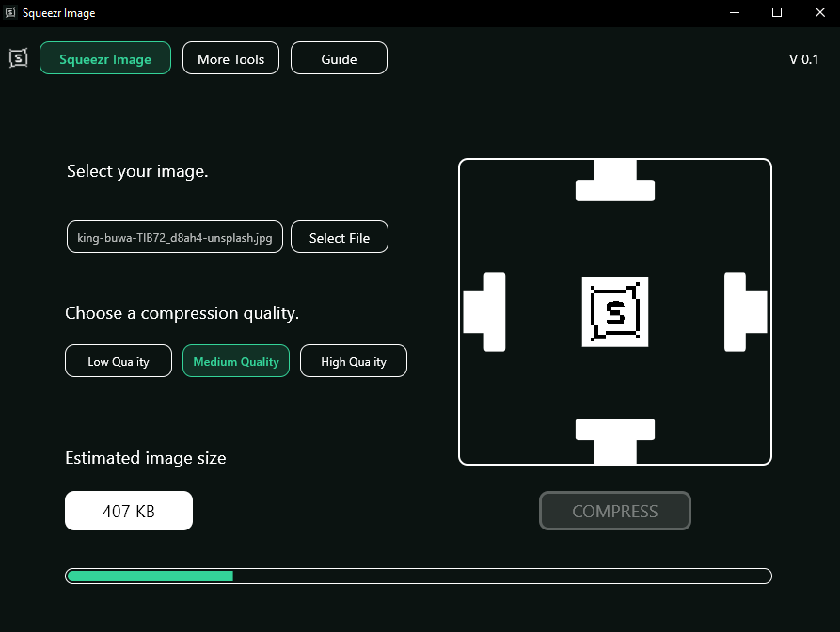Image resolution: width=840 pixels, height=632 pixels.
Task: Click the 407 KB estimated size box
Action: [129, 511]
